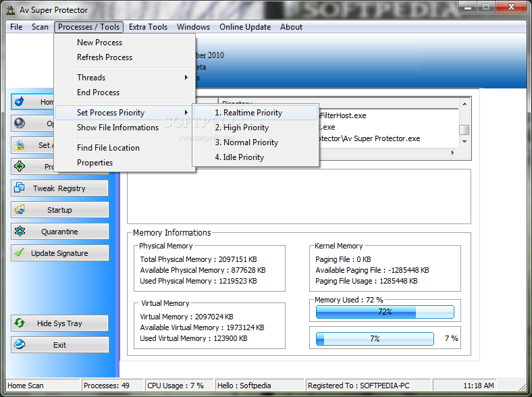
Task: Click the Tweak Registry button
Action: click(59, 188)
